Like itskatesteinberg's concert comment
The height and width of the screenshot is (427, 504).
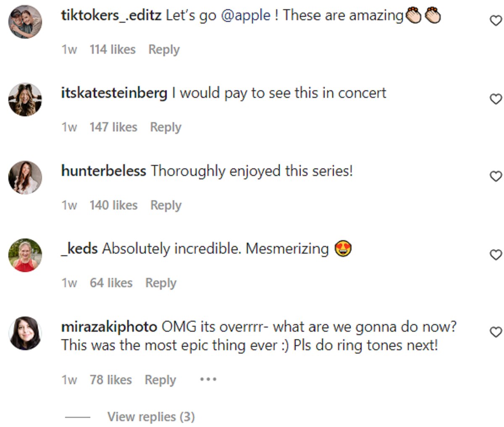(496, 99)
